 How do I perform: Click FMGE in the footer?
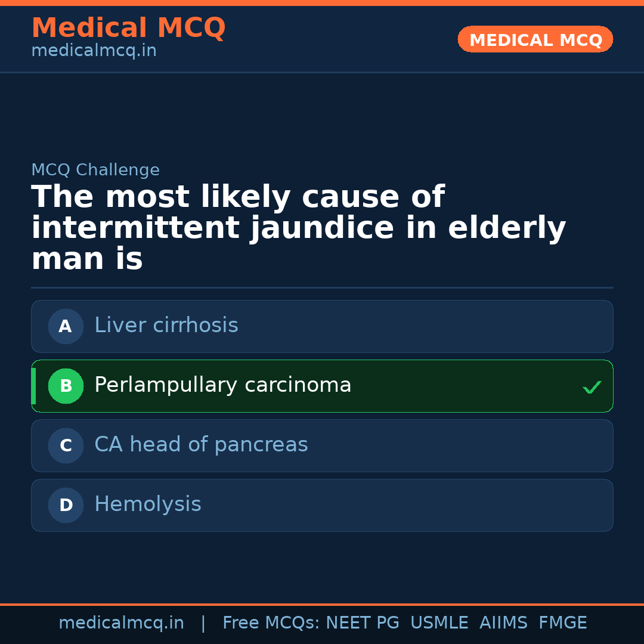pyautogui.click(x=563, y=623)
